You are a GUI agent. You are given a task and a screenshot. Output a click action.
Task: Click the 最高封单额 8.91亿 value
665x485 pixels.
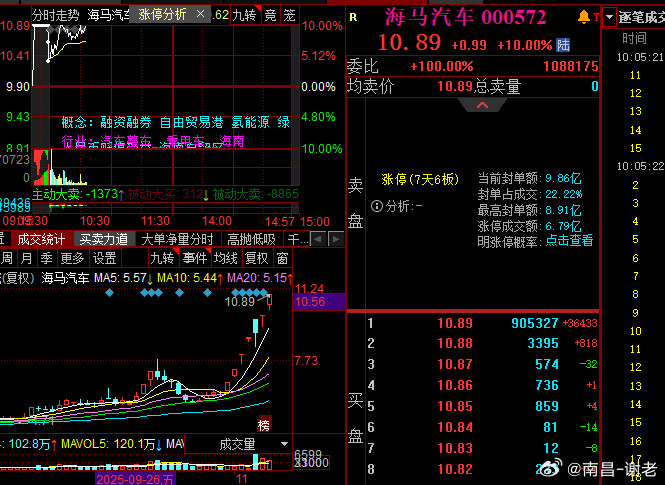pos(563,210)
